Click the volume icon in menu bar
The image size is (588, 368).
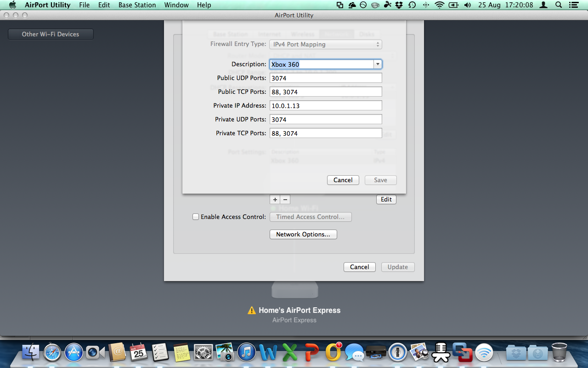468,5
